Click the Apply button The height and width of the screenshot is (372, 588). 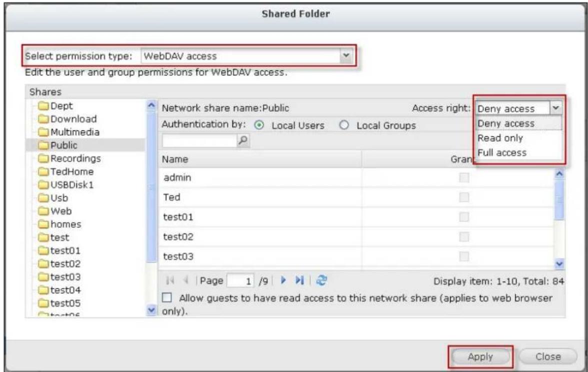coord(480,357)
